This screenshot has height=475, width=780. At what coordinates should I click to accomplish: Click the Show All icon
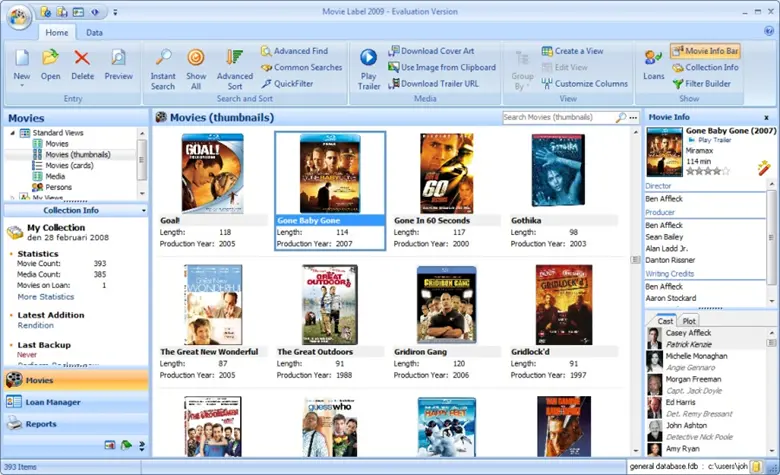(x=196, y=65)
